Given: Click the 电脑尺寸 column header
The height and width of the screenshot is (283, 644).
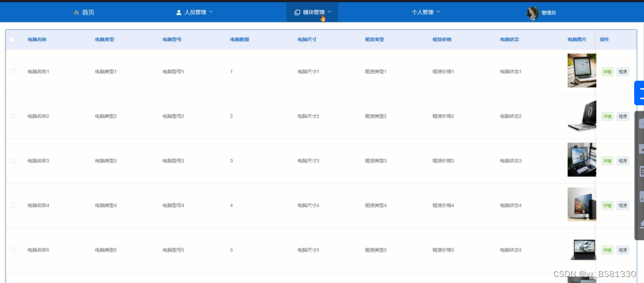Looking at the screenshot, I should point(307,39).
